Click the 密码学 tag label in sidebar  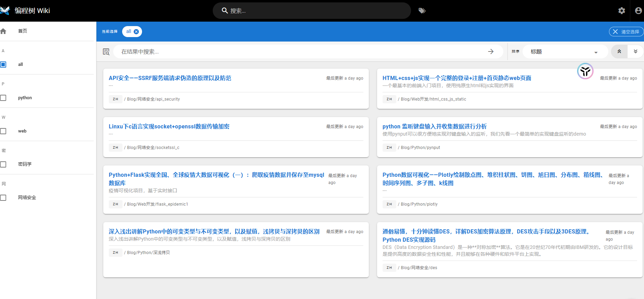pos(25,164)
